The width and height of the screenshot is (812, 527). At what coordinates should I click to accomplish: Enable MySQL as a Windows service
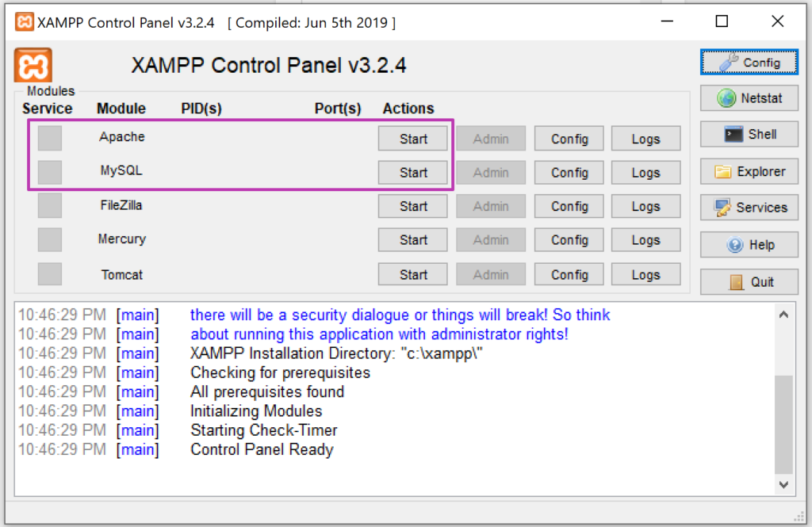(x=49, y=172)
